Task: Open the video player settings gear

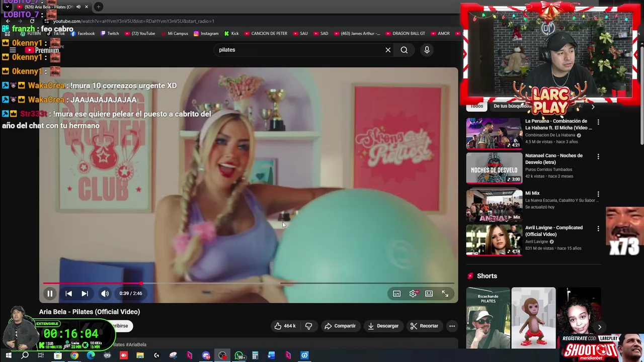Action: pos(413,294)
